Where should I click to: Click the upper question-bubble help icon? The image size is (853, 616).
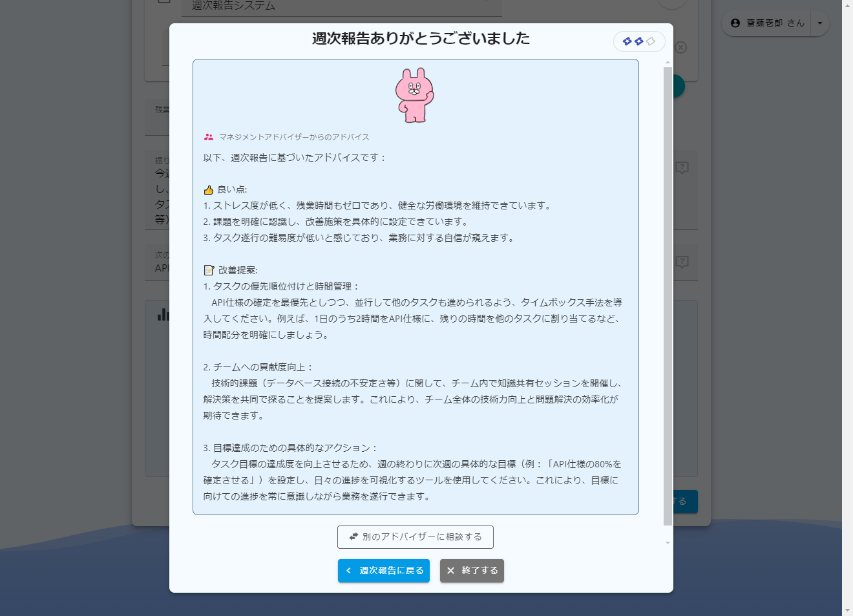click(x=682, y=168)
